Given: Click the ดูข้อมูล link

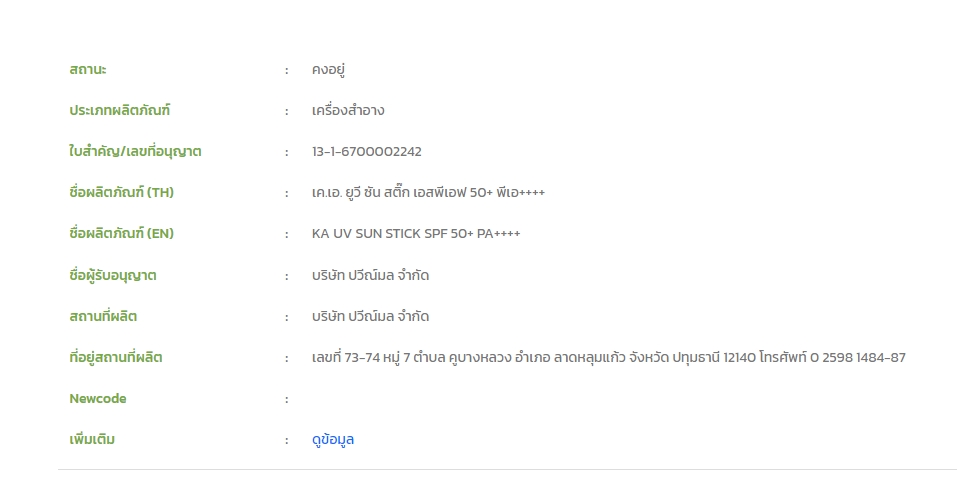Looking at the screenshot, I should coord(333,440).
